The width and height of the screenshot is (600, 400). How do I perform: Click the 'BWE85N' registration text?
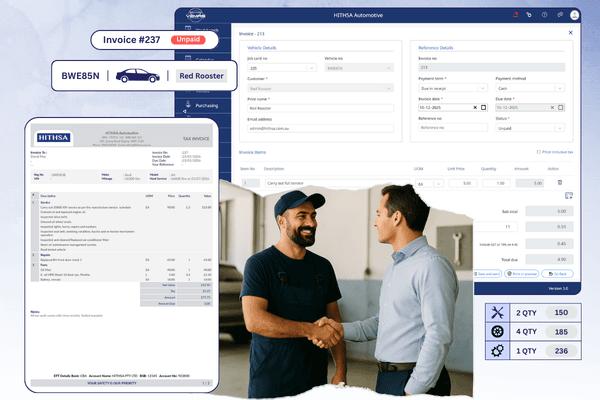80,76
